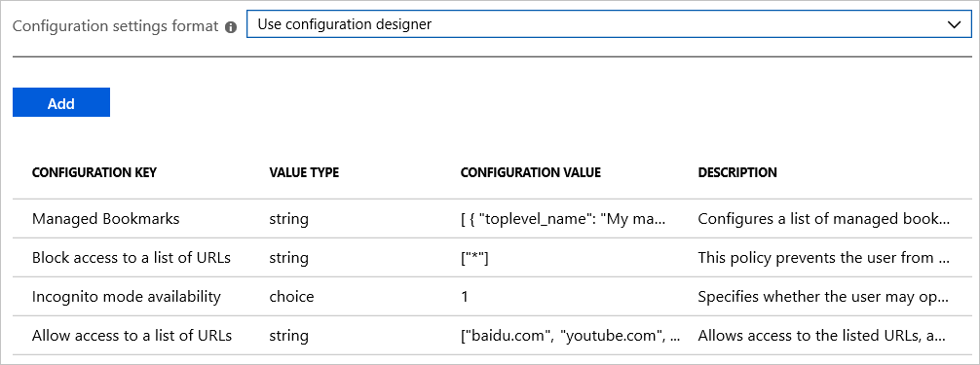The height and width of the screenshot is (365, 980).
Task: Click the blue Add button
Action: point(61,102)
